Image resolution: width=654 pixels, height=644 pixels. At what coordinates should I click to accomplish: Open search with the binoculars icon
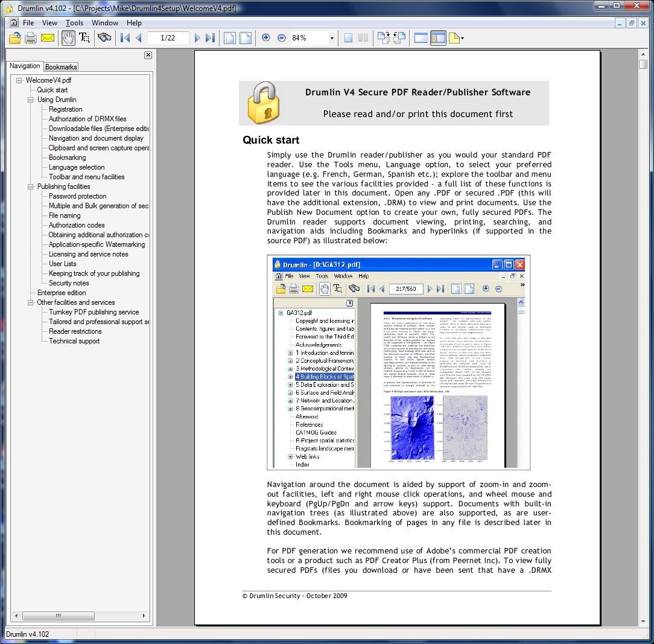pyautogui.click(x=104, y=37)
